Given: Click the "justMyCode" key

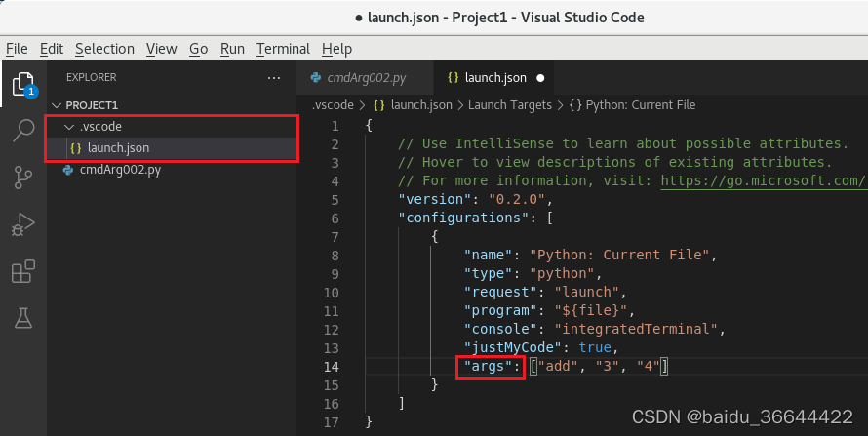Looking at the screenshot, I should [x=513, y=347].
